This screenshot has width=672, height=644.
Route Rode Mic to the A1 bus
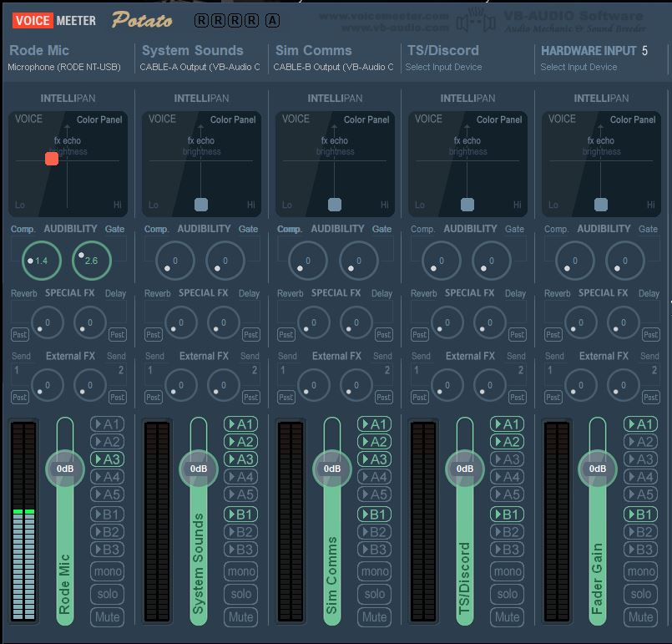107,423
